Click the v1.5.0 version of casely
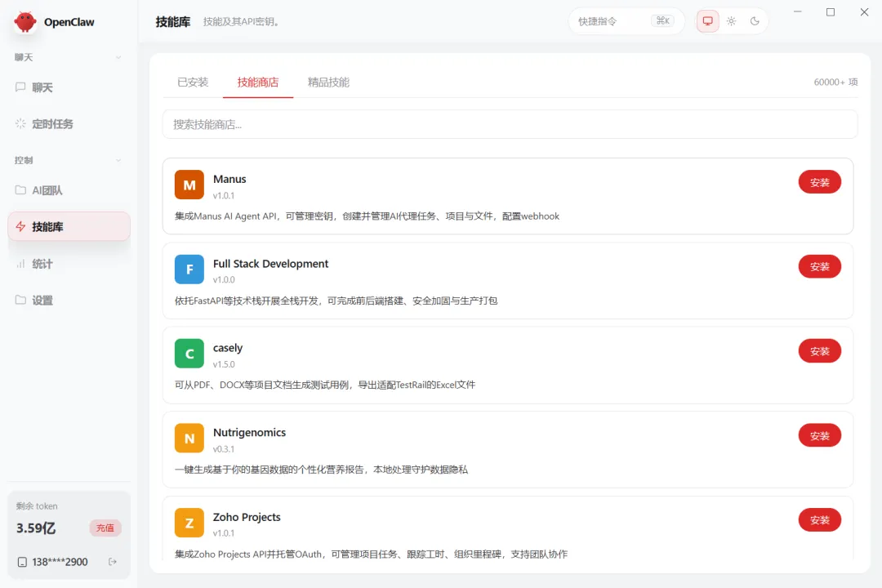882x588 pixels. (224, 364)
